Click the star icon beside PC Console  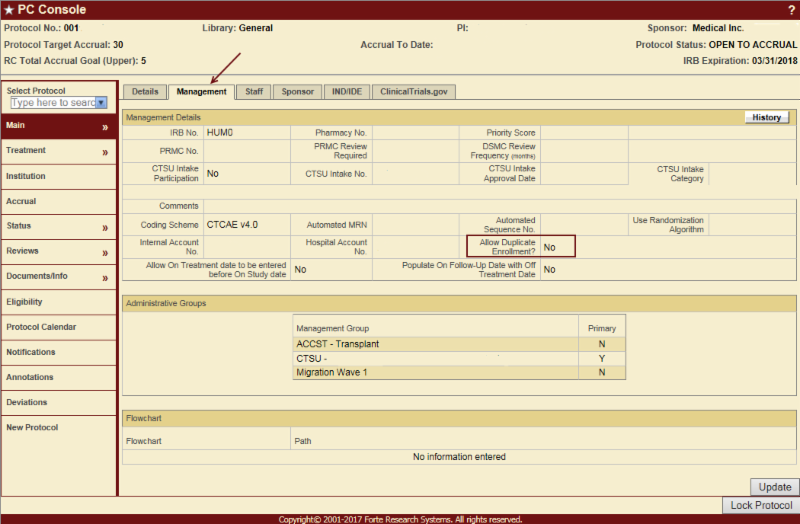coord(9,10)
